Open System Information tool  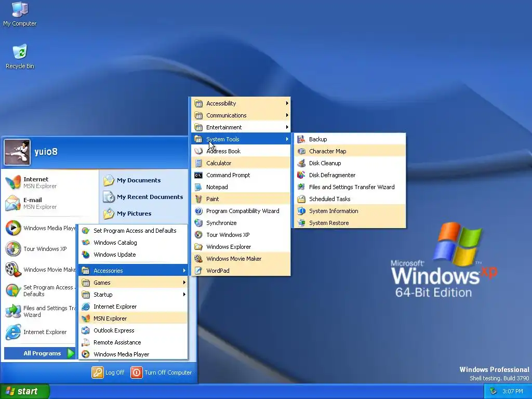pos(350,211)
